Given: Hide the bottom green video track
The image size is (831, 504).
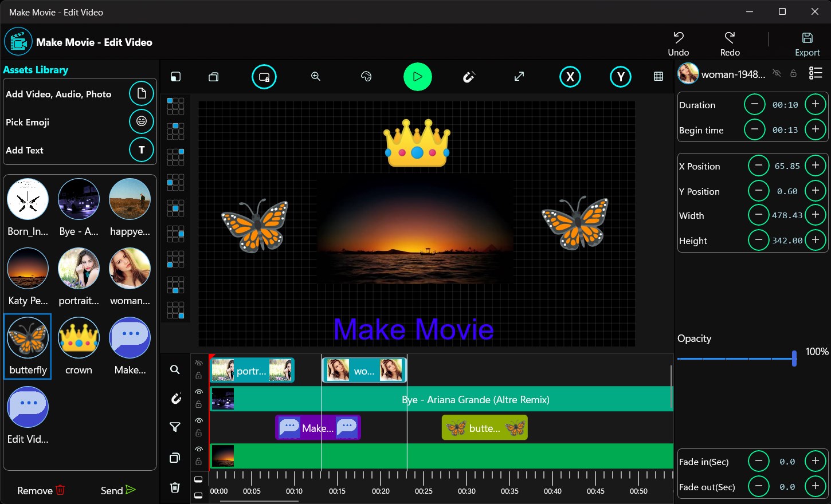Looking at the screenshot, I should (199, 448).
